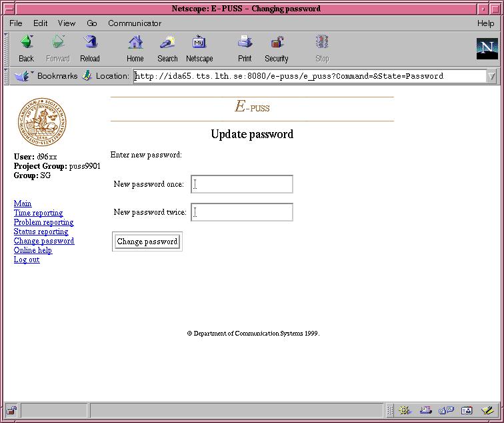Submit with the Change password button
The width and height of the screenshot is (504, 423).
click(x=147, y=242)
